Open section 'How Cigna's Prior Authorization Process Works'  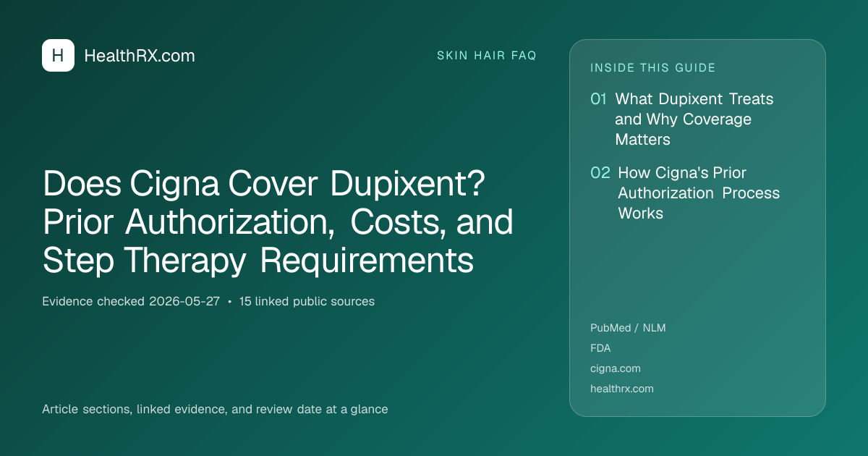[699, 193]
